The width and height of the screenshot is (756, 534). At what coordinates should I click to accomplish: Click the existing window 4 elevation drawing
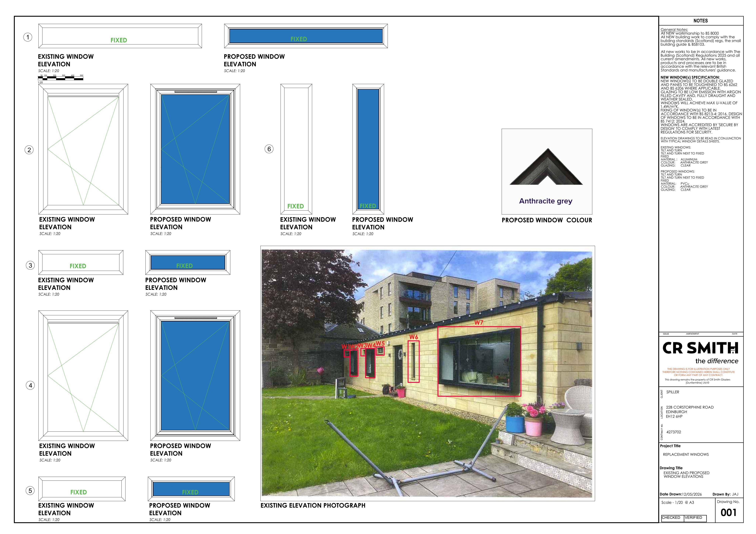(x=83, y=375)
